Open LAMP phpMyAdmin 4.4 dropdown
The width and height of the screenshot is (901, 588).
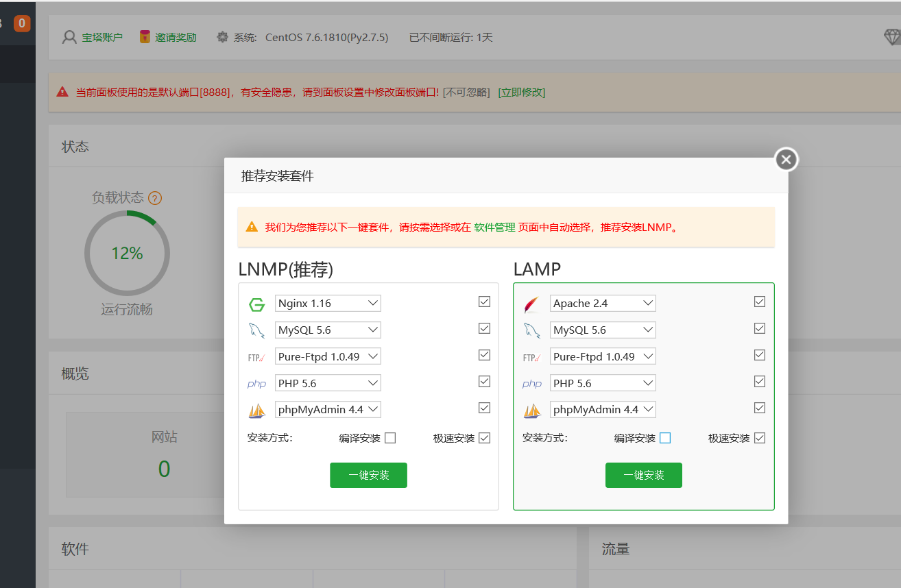pyautogui.click(x=603, y=409)
